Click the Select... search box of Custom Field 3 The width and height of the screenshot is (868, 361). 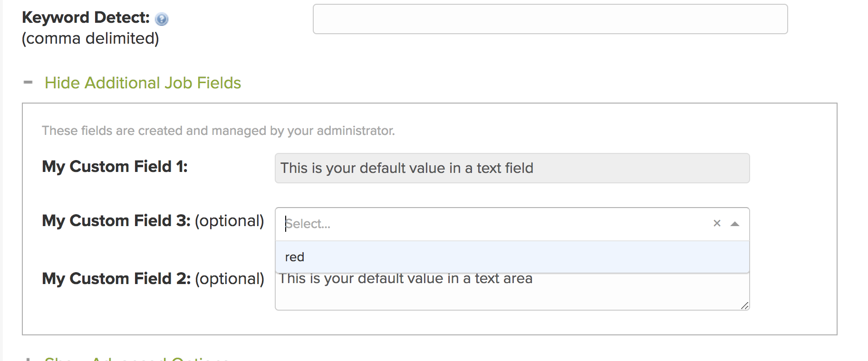(494, 224)
